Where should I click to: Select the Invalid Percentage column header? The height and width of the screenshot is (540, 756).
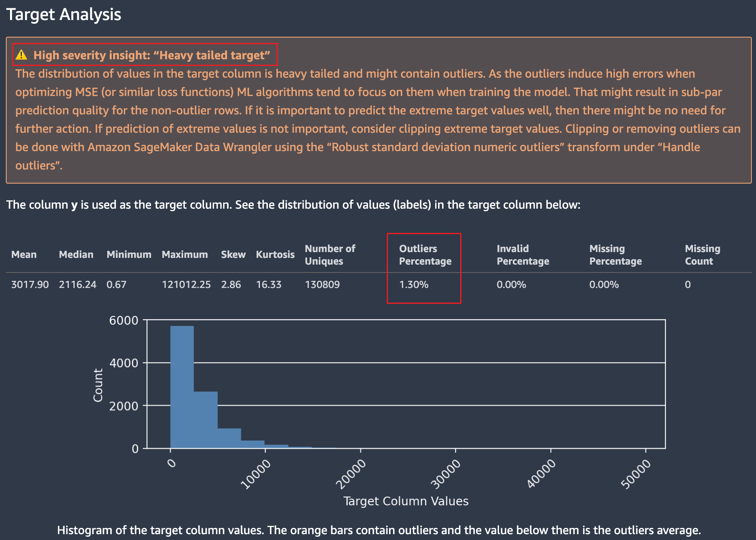(x=522, y=255)
